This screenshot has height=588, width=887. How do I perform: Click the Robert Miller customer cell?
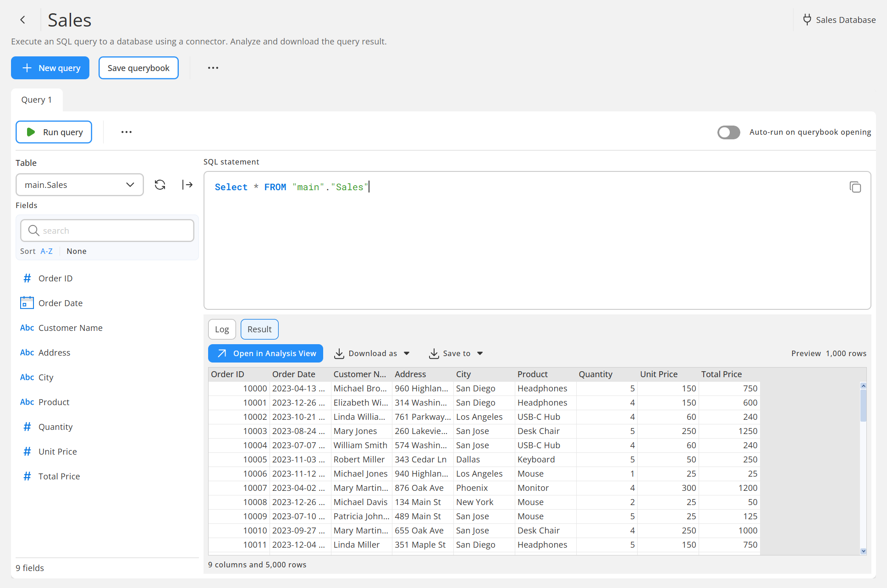click(362, 459)
